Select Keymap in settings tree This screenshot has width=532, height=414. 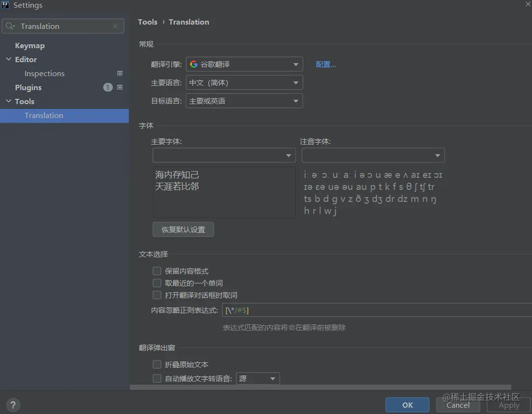click(x=30, y=45)
